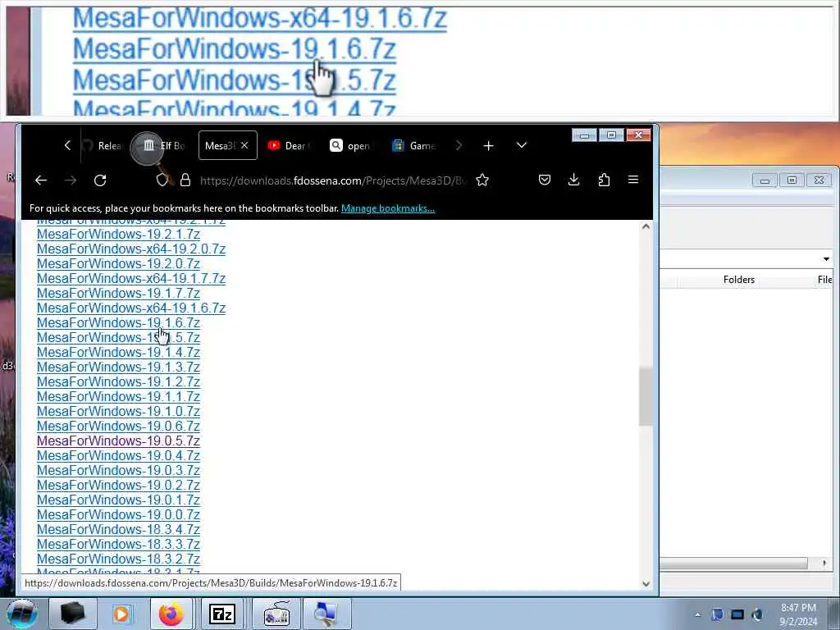Image resolution: width=840 pixels, height=630 pixels.
Task: Open the Manage bookmarks link
Action: coord(388,208)
